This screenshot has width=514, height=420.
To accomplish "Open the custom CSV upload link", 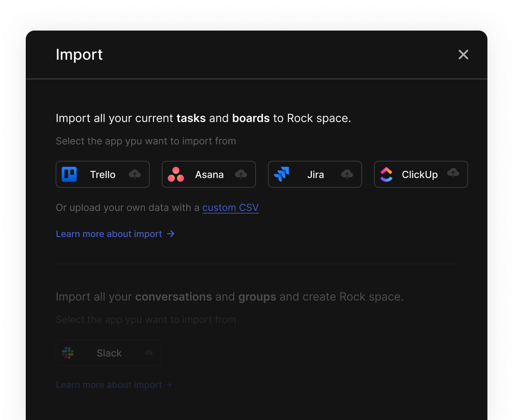I will [230, 208].
